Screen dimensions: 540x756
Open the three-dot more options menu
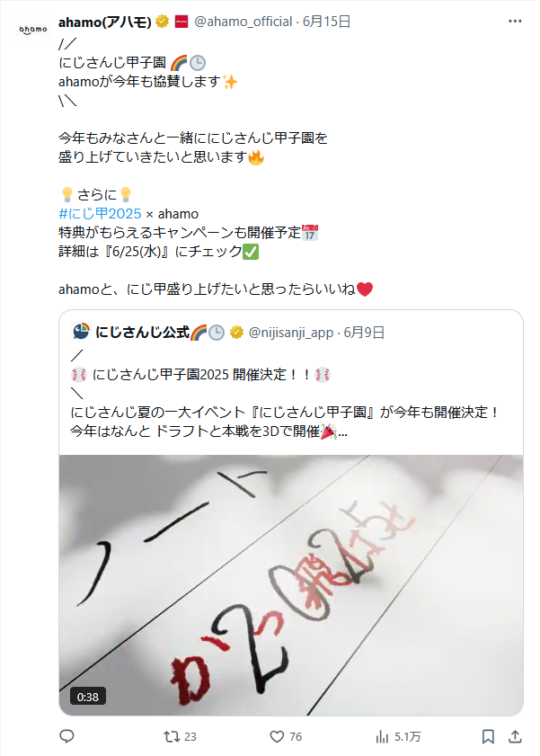(515, 22)
